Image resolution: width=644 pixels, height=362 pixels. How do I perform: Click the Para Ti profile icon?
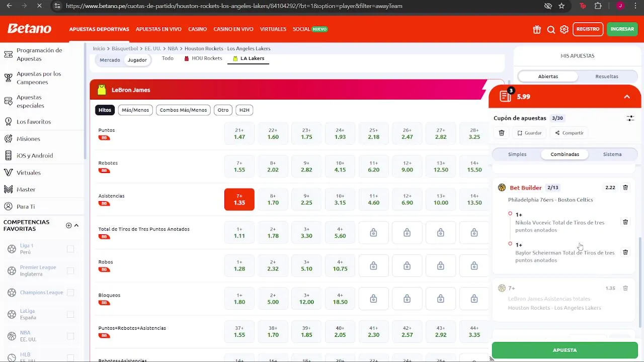pos(8,207)
